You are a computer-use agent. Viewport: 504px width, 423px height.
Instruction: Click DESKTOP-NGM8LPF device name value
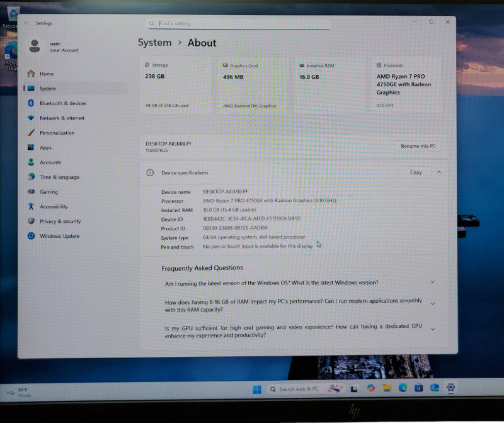226,191
